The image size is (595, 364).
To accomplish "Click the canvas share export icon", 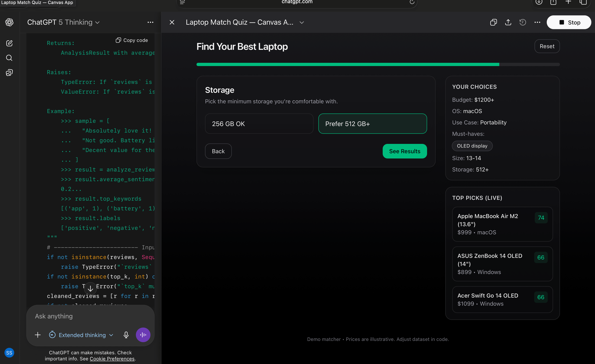I will pyautogui.click(x=508, y=22).
